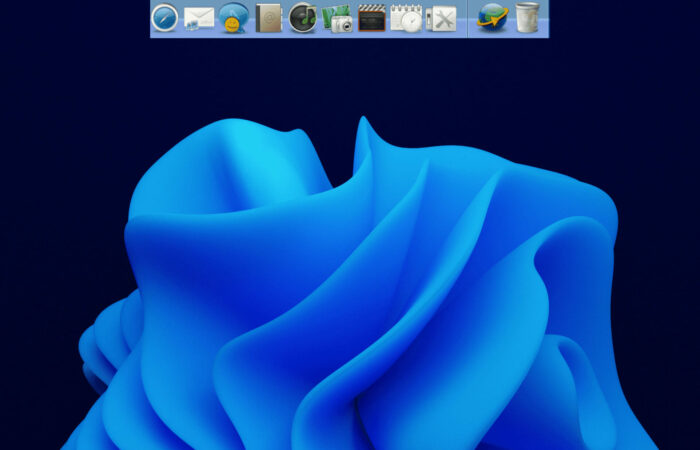The image size is (700, 450).
Task: Launch the movie clapperboard app
Action: (x=372, y=18)
